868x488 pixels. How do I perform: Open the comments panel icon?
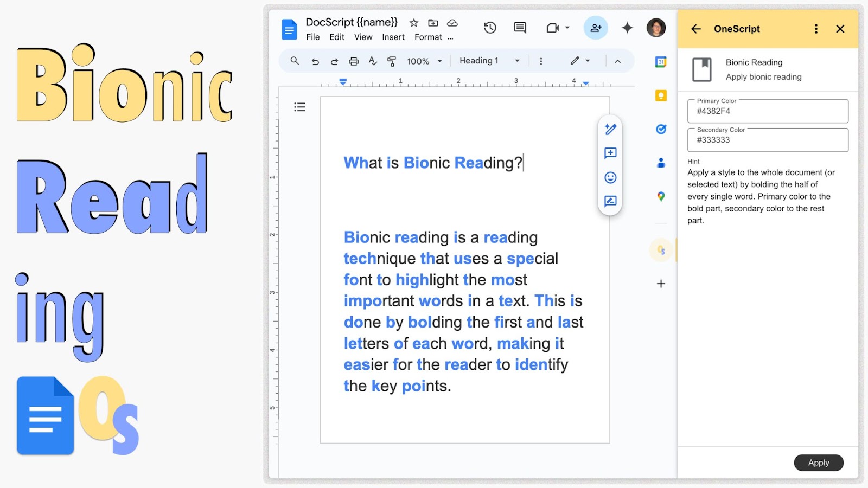520,28
